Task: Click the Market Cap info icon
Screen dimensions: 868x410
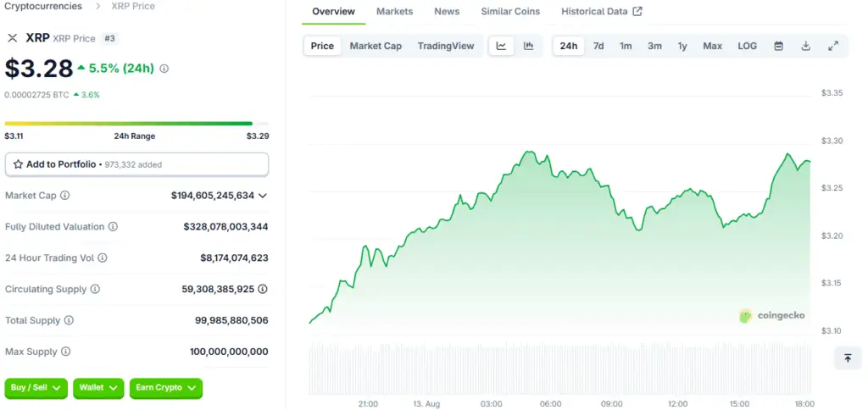Action: [64, 196]
